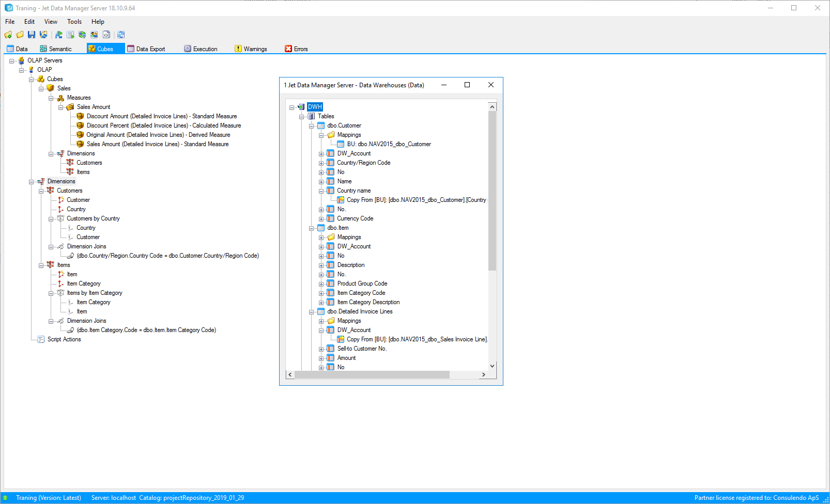Switch to the Data Export tab
The image size is (830, 504).
point(146,49)
